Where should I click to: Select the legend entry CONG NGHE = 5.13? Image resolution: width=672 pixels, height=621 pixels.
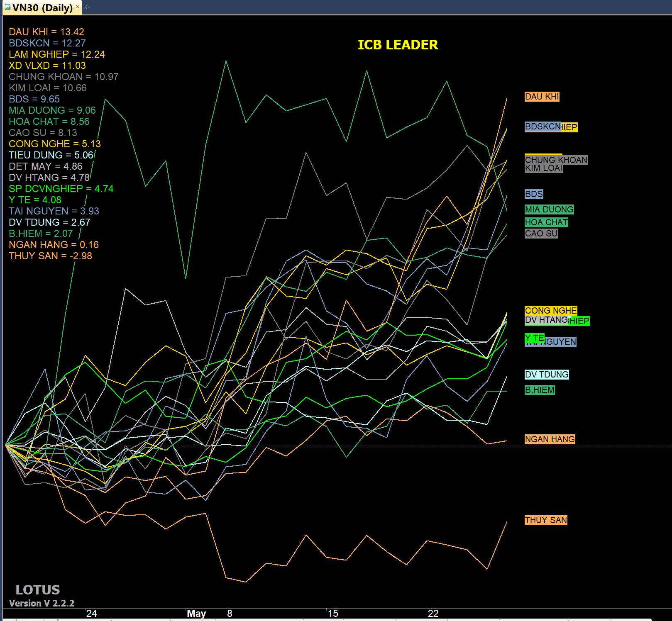point(55,144)
